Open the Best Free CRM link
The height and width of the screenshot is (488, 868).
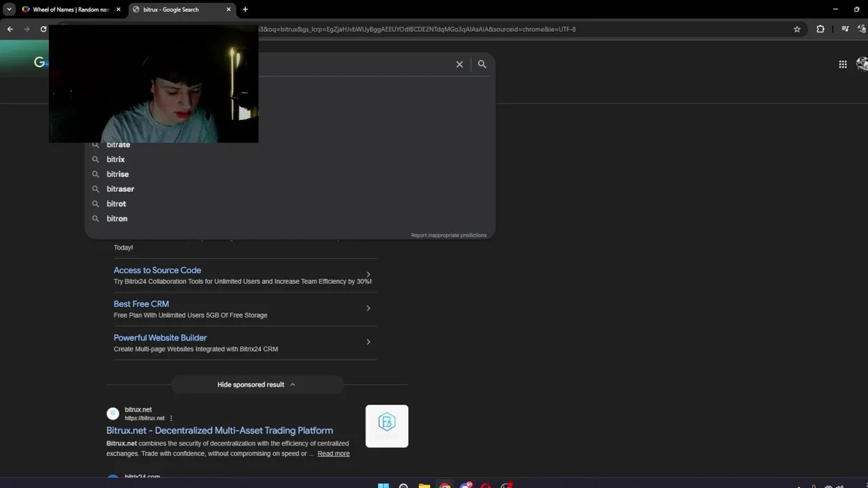click(141, 304)
